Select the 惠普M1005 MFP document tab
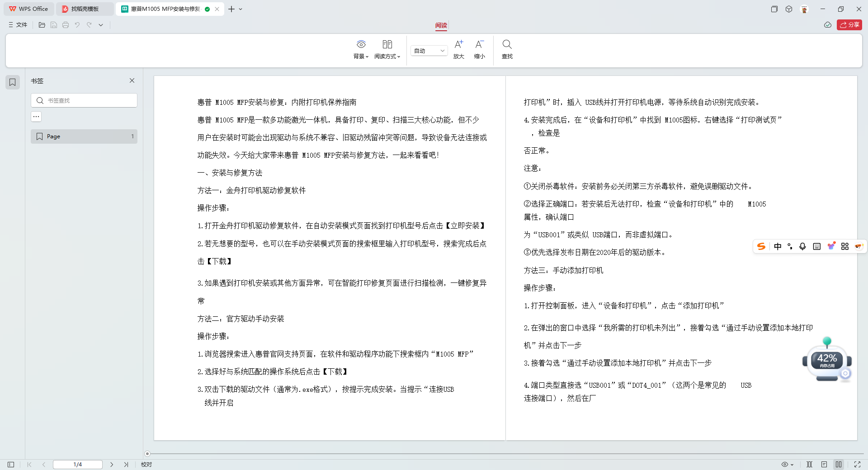The height and width of the screenshot is (470, 868). tap(165, 9)
